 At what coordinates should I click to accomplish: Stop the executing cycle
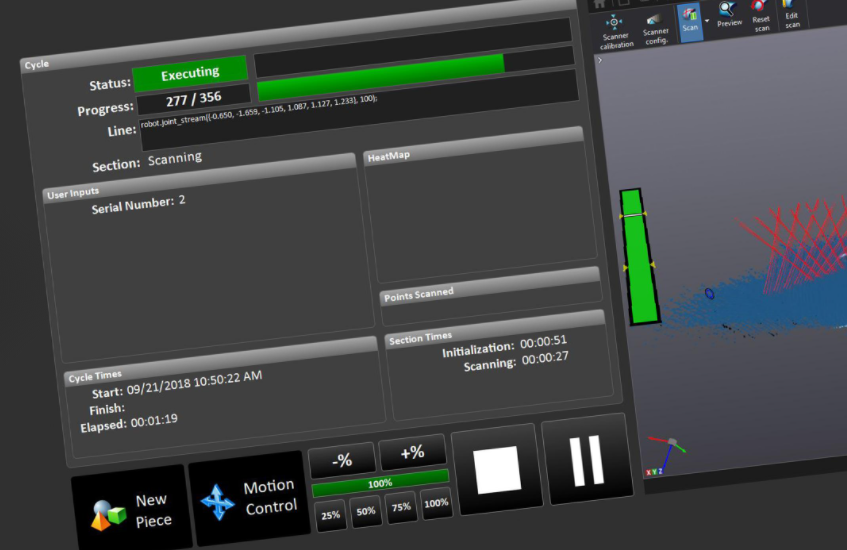click(496, 469)
